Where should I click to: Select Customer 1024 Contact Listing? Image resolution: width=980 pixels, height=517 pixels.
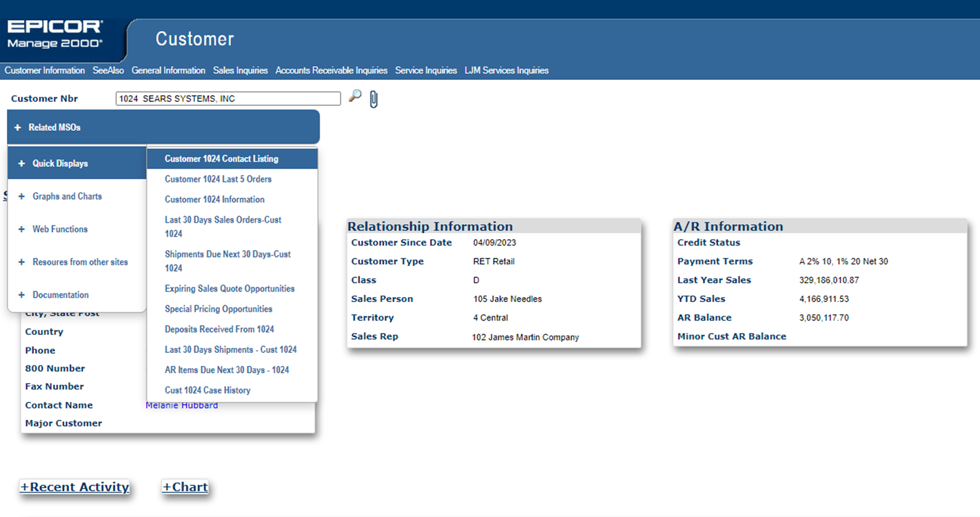click(x=232, y=159)
